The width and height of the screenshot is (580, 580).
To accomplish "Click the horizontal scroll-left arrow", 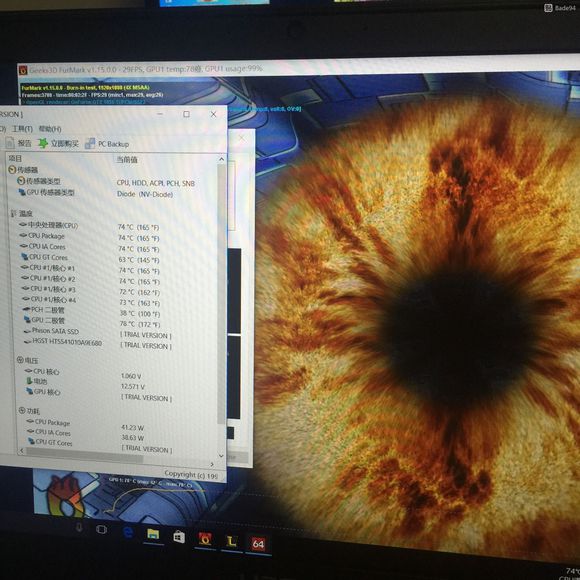I will 21,450.
